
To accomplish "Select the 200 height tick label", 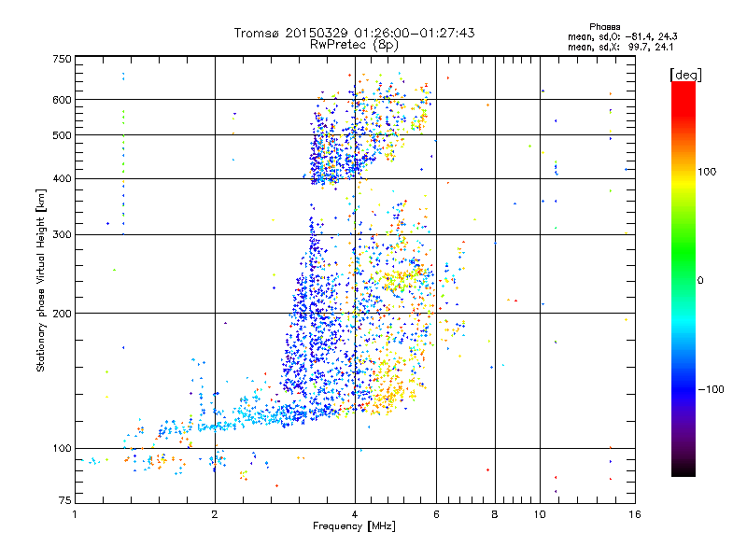I will tap(62, 314).
